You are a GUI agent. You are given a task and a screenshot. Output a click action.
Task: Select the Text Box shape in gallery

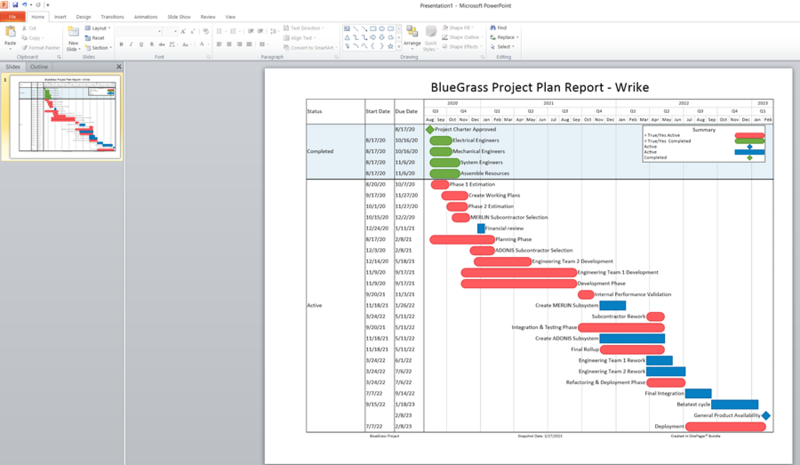[347, 29]
